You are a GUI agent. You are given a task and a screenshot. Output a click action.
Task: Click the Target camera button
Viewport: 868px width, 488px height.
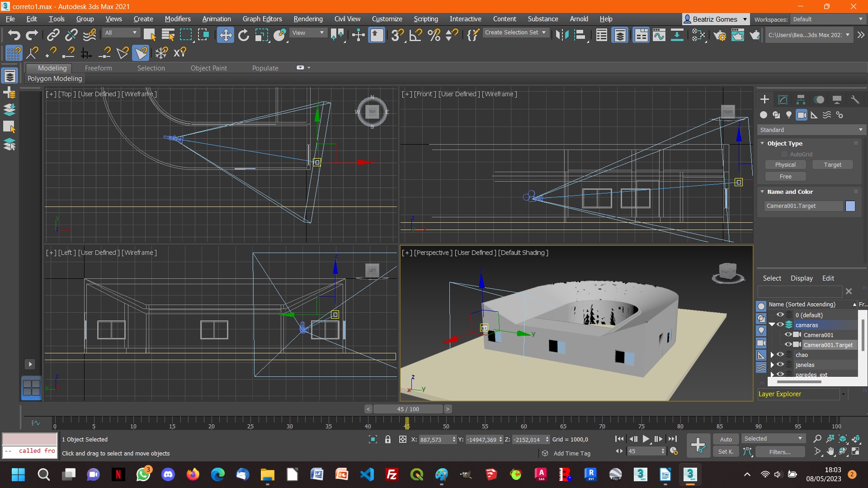coord(832,164)
